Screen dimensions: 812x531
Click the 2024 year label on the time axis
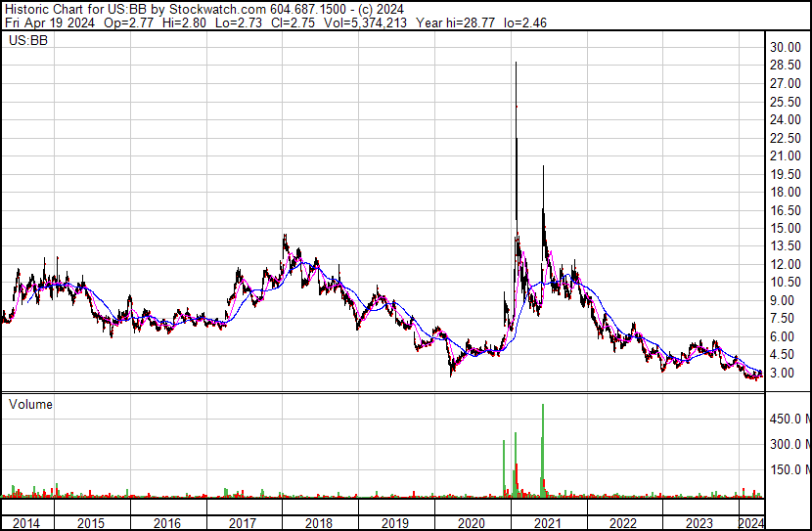[751, 523]
